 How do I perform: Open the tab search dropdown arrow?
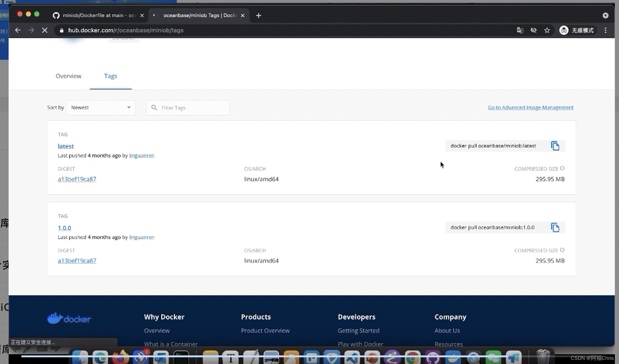605,15
